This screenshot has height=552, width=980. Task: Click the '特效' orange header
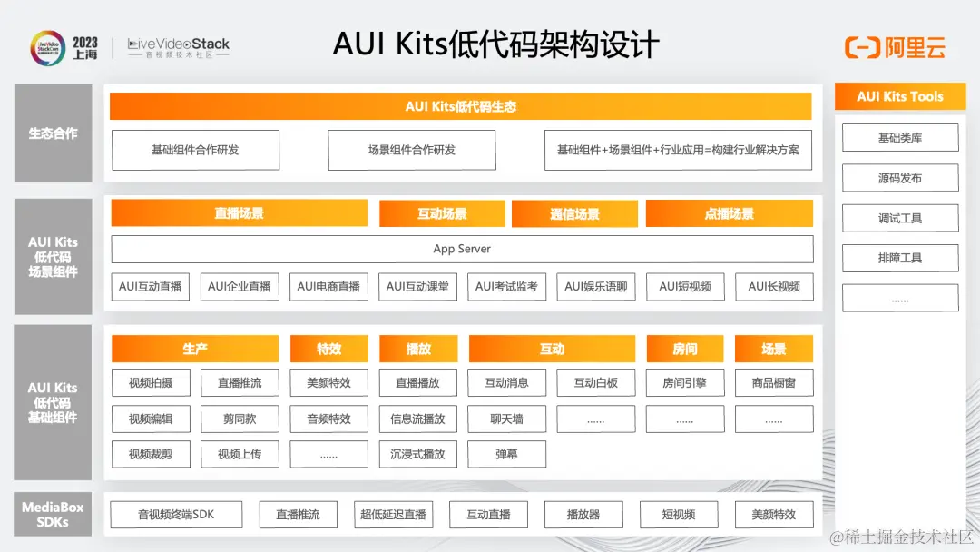328,349
